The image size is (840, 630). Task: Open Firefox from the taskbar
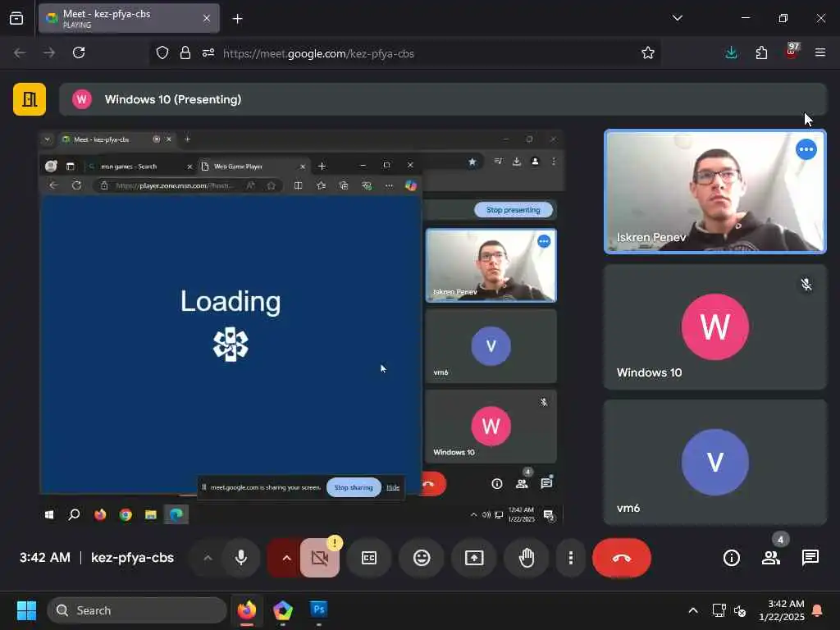[x=247, y=610]
